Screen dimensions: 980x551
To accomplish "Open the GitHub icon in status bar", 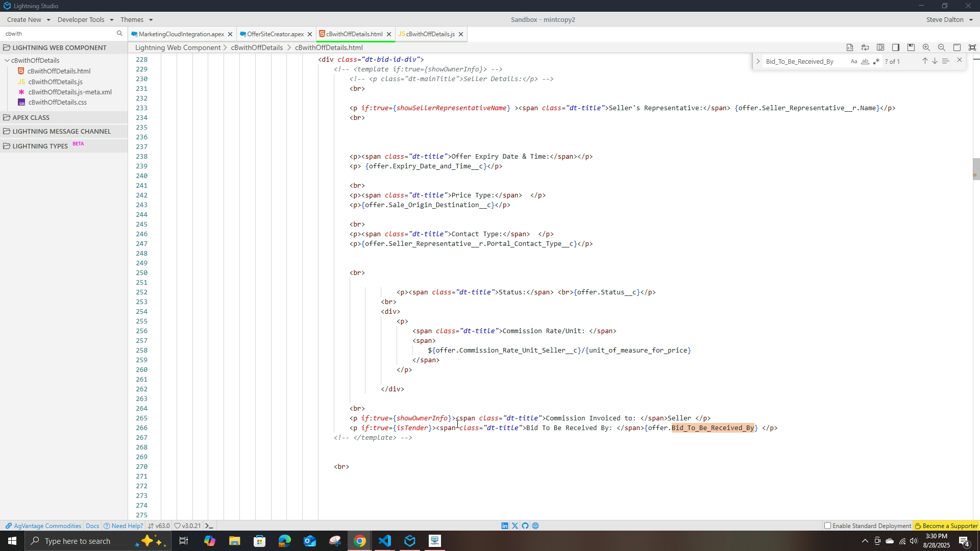I will click(x=525, y=526).
